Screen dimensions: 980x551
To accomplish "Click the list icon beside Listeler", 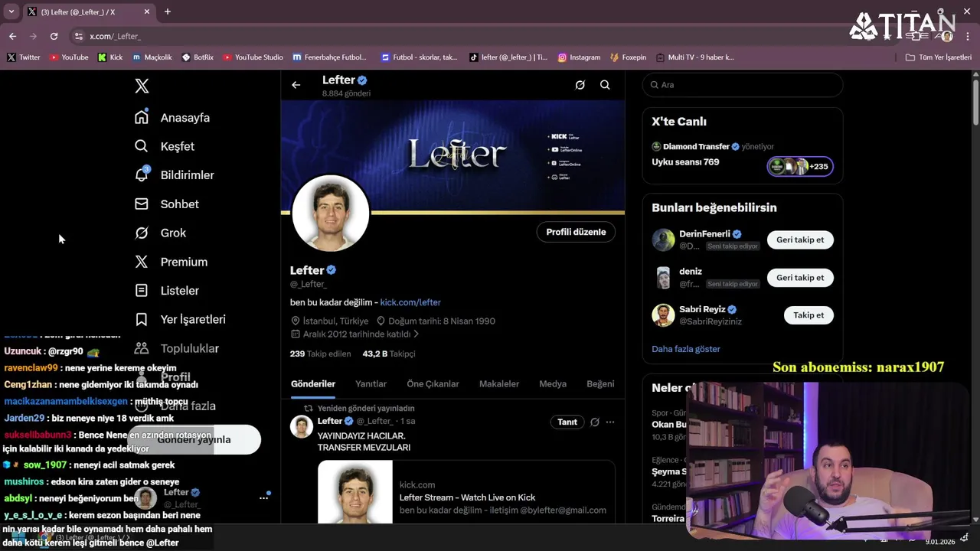I will coord(142,291).
